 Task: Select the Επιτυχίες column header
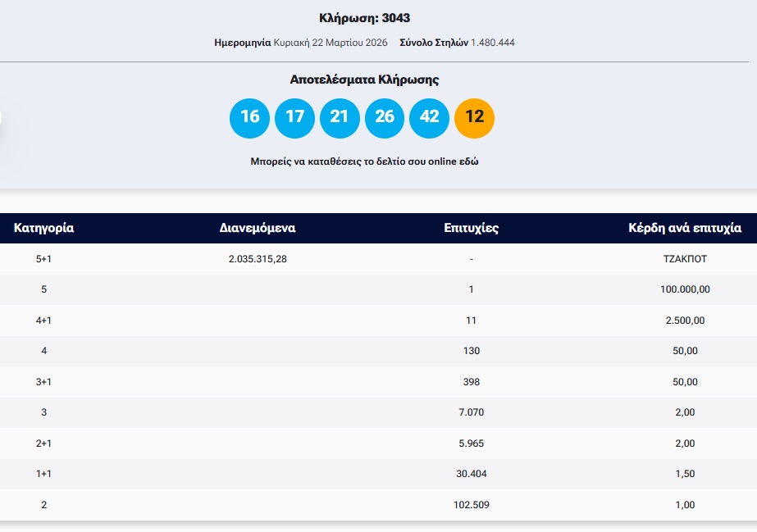[471, 228]
